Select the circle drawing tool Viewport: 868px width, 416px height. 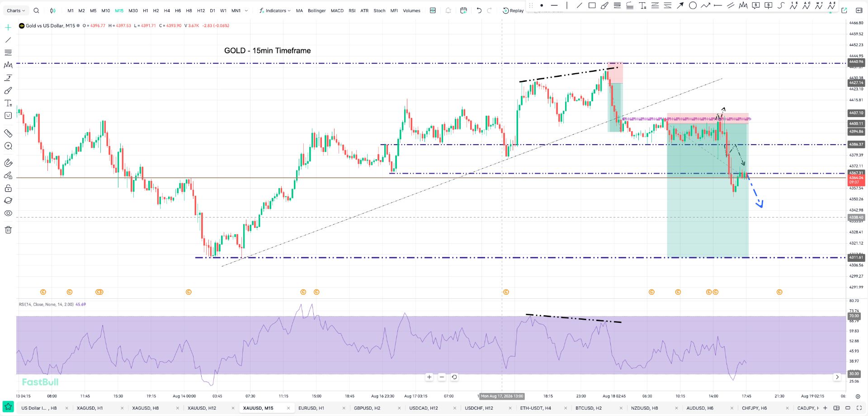click(693, 5)
